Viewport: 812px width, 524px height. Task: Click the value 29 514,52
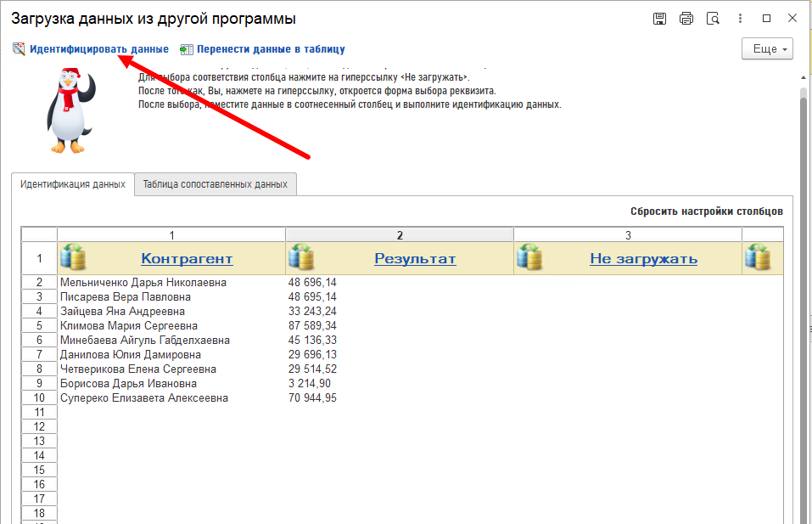[x=312, y=369]
